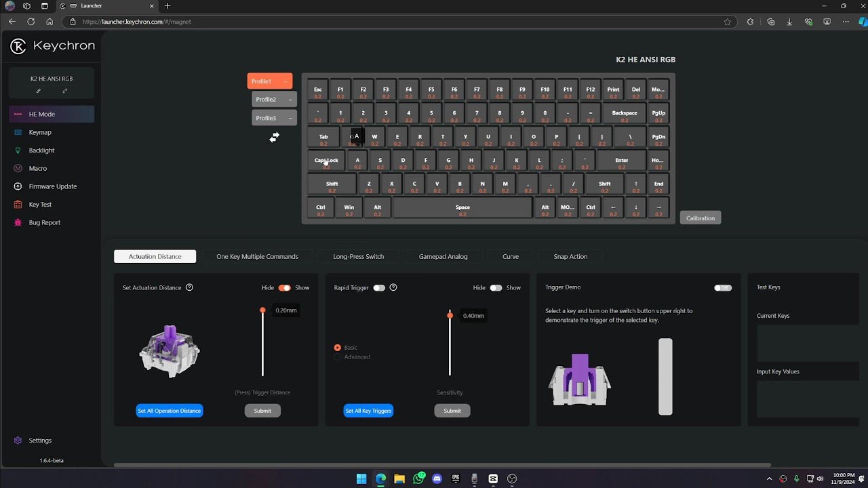This screenshot has width=868, height=488.
Task: Refresh the page in browser
Action: point(31,22)
